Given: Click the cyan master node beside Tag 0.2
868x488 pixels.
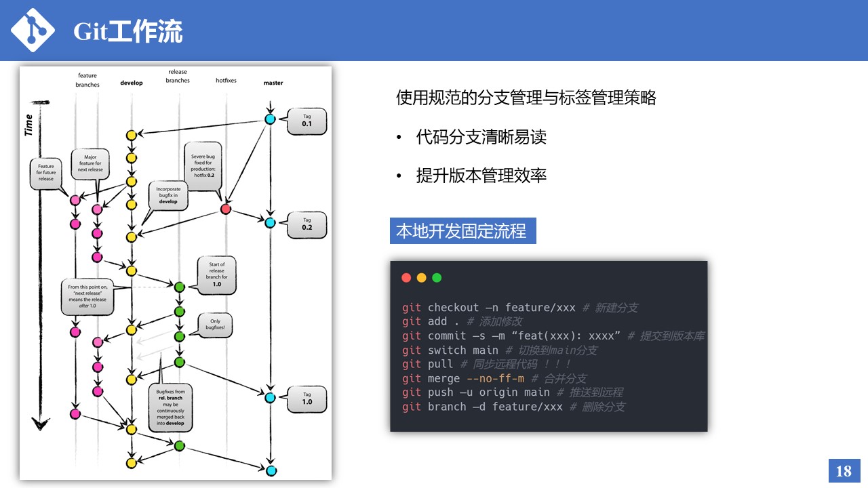Looking at the screenshot, I should (x=270, y=222).
